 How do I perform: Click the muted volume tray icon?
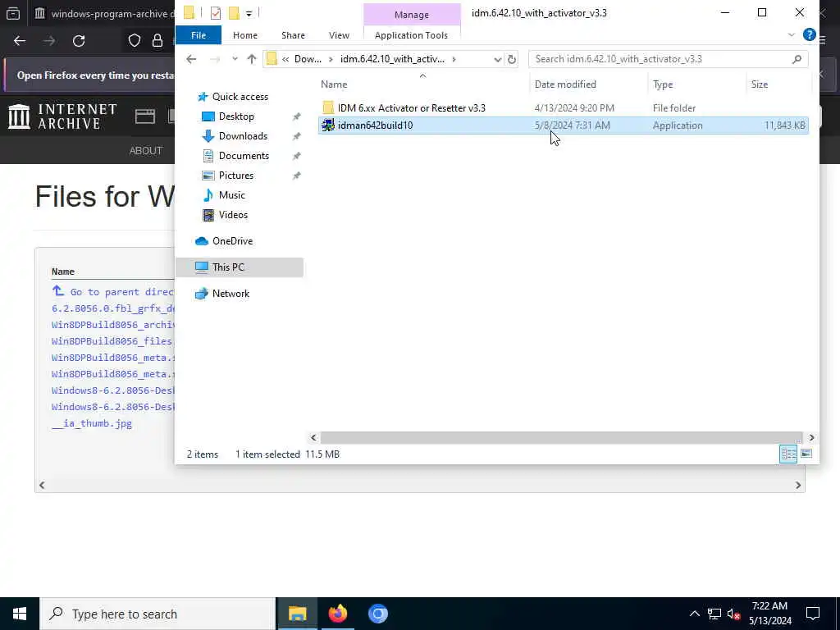(x=733, y=614)
